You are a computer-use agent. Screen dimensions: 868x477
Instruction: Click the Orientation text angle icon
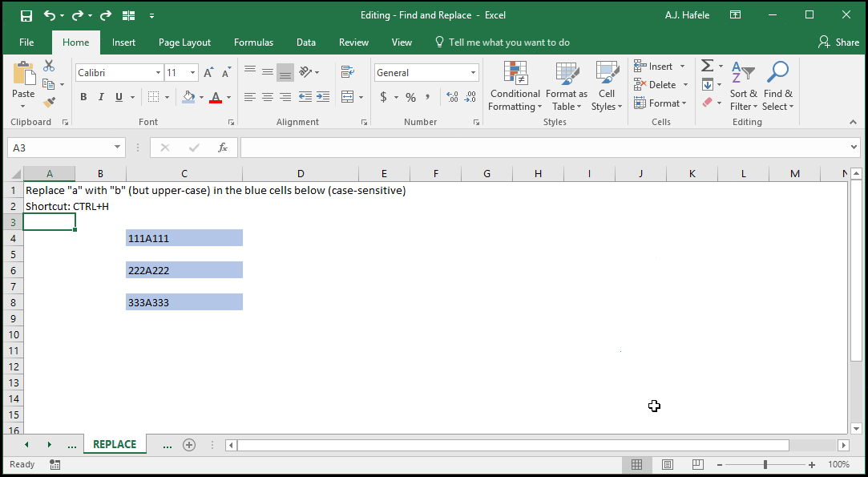305,71
